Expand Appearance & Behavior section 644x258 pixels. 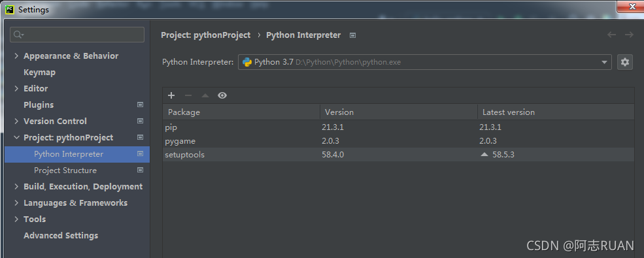(16, 56)
